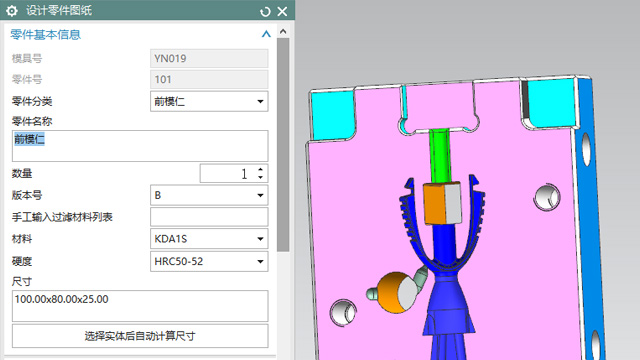This screenshot has height=360, width=640.
Task: Increase 数量 with the up arrow
Action: click(260, 169)
